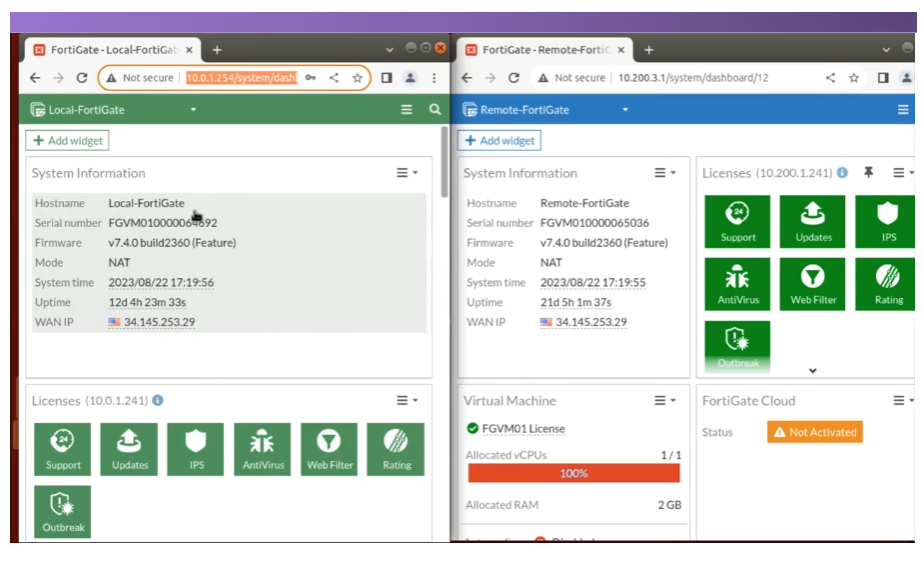Click Add widget button in Remote-FortiGate
923x573 pixels.
499,141
